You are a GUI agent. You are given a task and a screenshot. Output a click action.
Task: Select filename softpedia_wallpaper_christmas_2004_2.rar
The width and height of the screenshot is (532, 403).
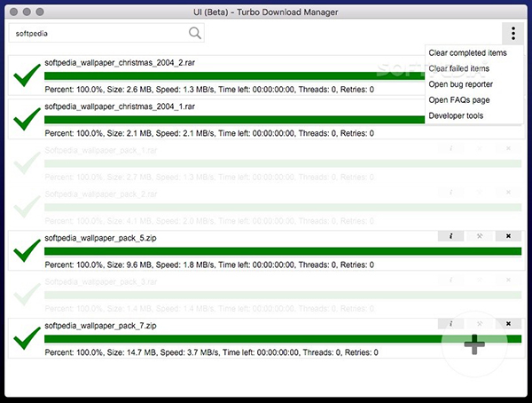click(120, 63)
